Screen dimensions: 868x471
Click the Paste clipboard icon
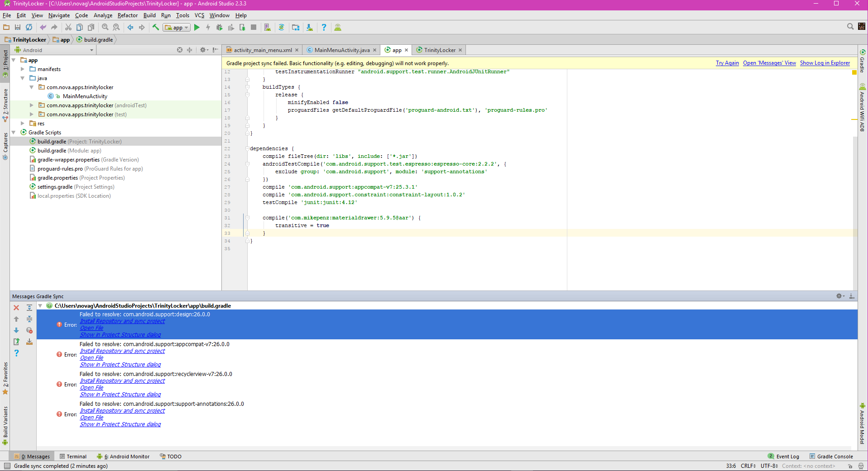point(91,28)
